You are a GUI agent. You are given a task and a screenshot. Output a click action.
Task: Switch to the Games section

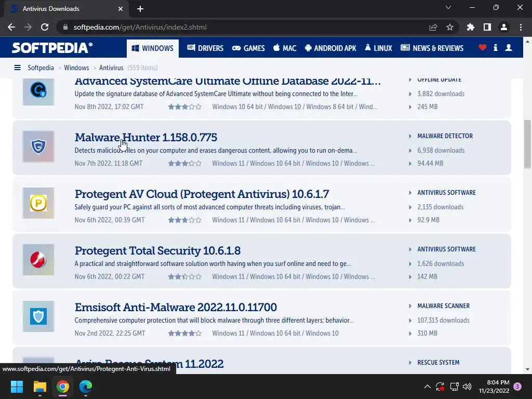point(248,48)
